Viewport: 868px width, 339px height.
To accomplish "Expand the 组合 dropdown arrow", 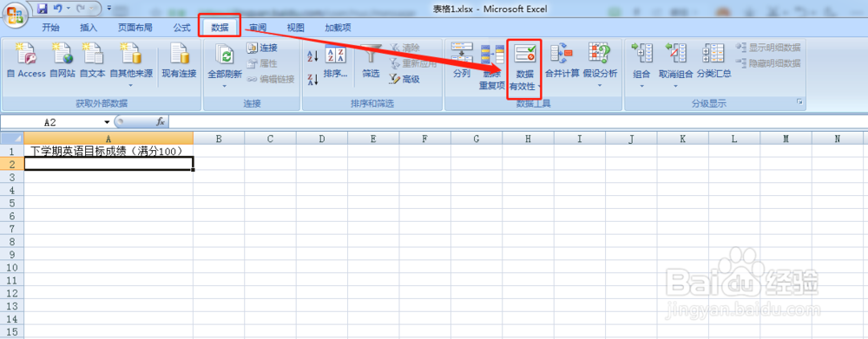I will click(x=641, y=87).
